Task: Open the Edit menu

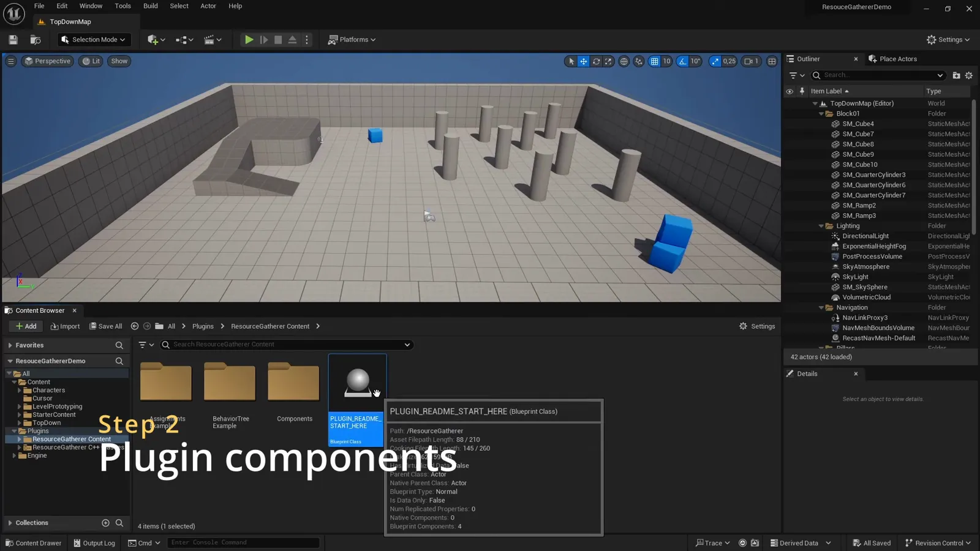Action: click(x=62, y=6)
